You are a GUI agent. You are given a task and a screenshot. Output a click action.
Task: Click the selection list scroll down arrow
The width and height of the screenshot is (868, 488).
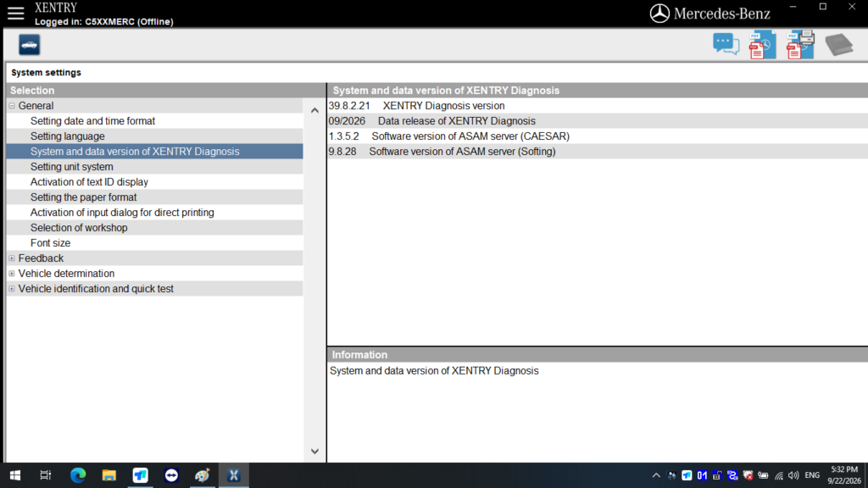[314, 452]
